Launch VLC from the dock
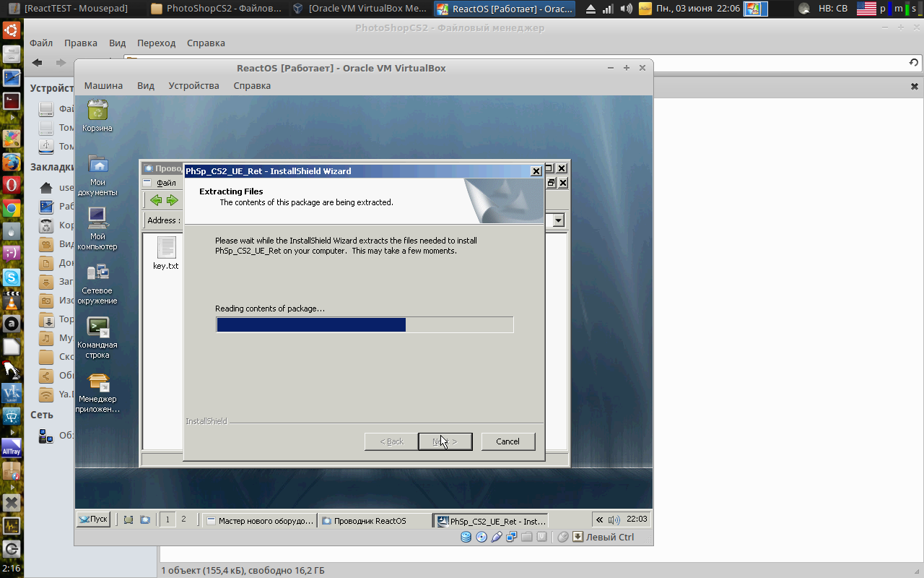Image resolution: width=924 pixels, height=578 pixels. point(11,301)
